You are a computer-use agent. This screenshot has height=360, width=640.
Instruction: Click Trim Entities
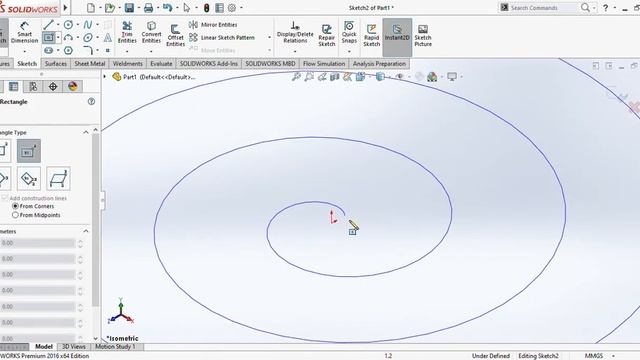tap(127, 32)
